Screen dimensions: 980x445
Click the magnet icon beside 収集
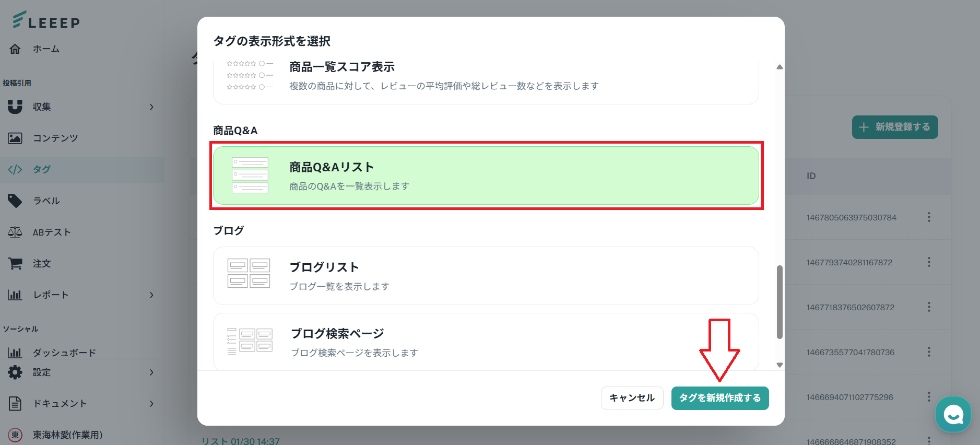[x=15, y=107]
